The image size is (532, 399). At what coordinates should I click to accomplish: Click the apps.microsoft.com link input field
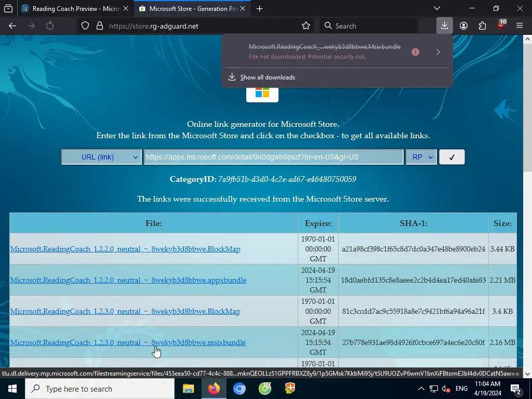point(273,157)
